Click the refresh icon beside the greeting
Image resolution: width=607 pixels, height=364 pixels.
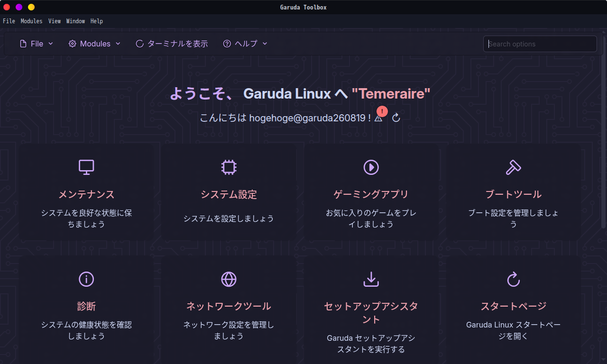tap(396, 118)
